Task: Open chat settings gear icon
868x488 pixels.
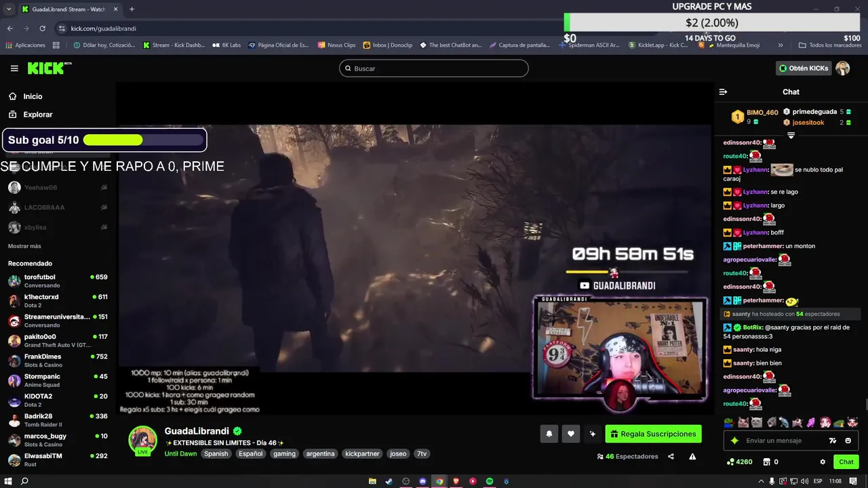Action: [823, 462]
